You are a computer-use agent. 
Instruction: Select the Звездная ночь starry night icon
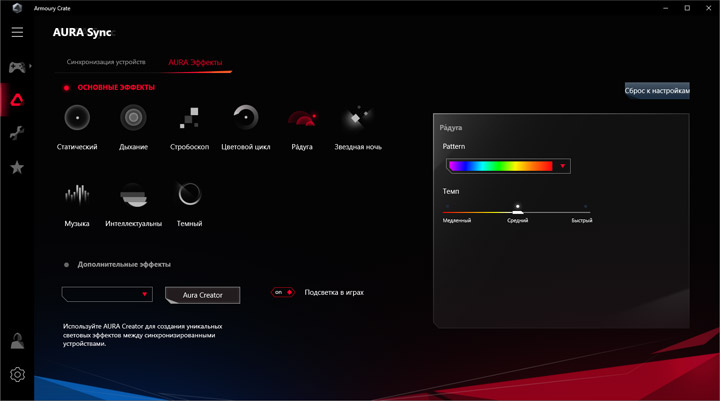tap(358, 118)
